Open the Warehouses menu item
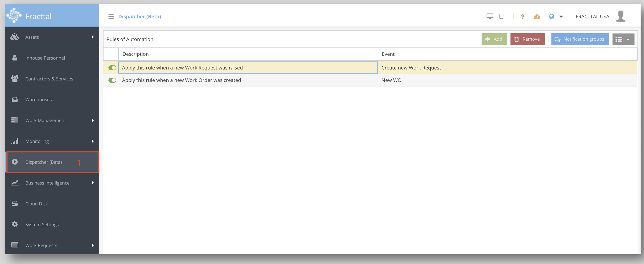This screenshot has height=264, width=644. (38, 100)
